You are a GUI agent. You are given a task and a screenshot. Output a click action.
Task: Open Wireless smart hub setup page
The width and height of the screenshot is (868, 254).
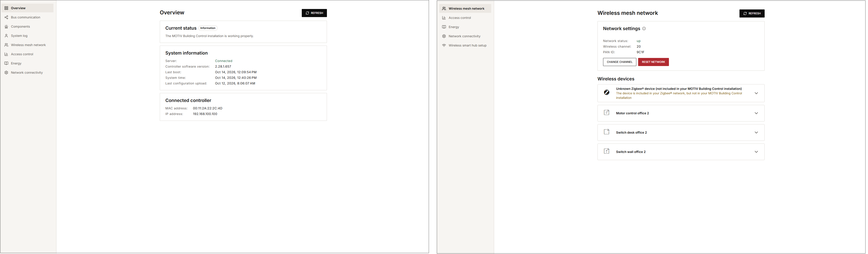tap(465, 45)
